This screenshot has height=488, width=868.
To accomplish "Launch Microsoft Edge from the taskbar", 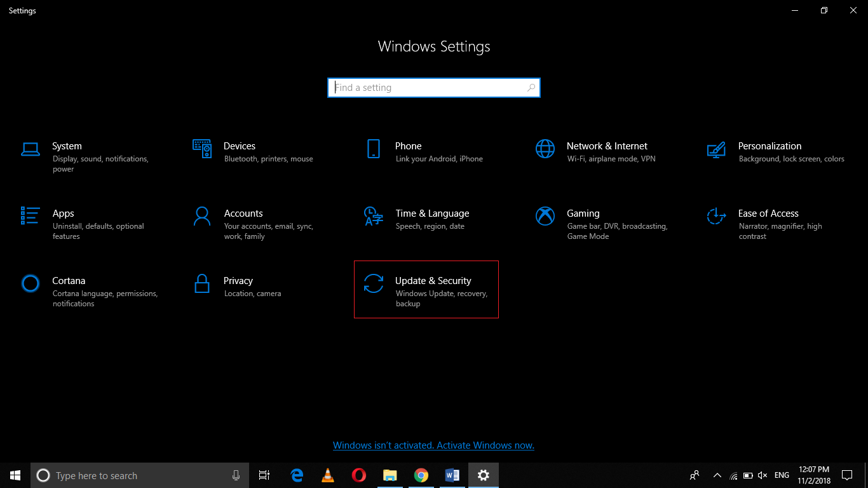I will 297,475.
